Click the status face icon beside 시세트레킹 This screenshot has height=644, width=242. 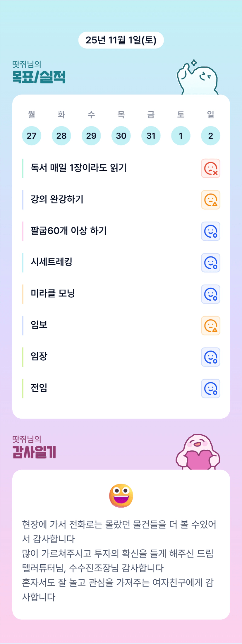[210, 263]
